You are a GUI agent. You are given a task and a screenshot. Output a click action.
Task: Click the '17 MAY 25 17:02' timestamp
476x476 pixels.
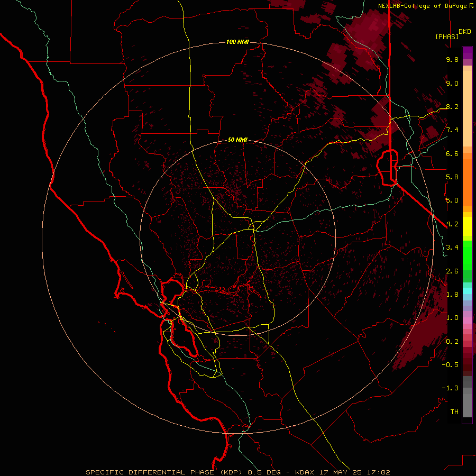coord(354,472)
